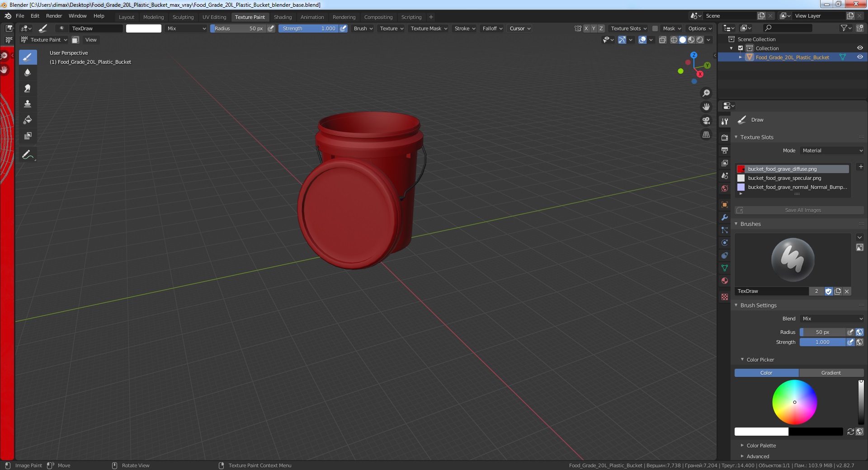Toggle Z axis symmetry
The width and height of the screenshot is (868, 470).
(x=601, y=28)
